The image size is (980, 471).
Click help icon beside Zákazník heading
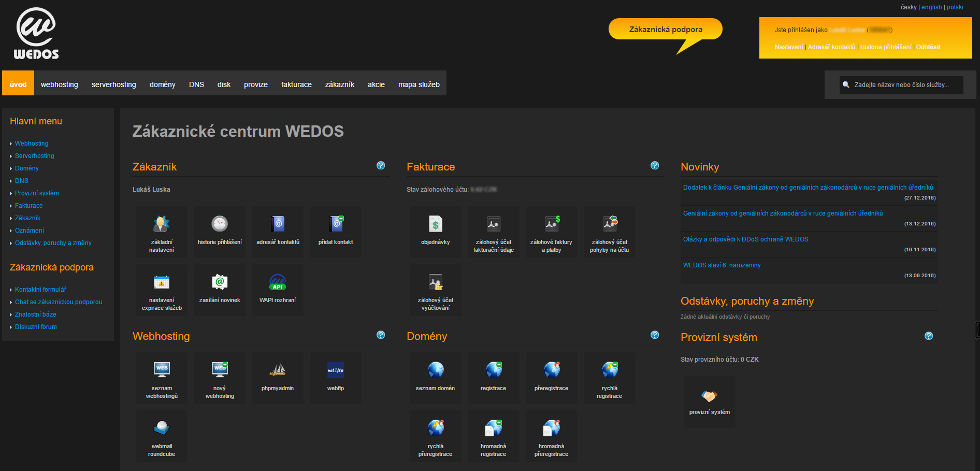point(381,165)
